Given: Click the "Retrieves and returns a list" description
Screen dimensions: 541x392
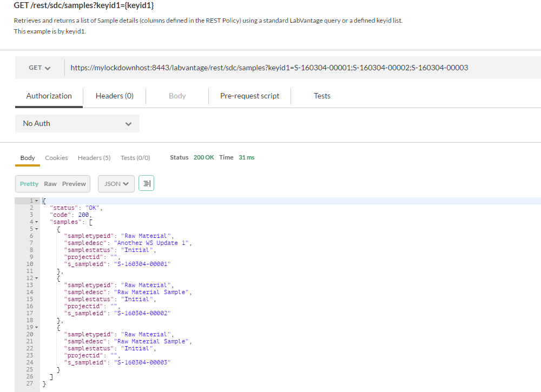Looking at the screenshot, I should pyautogui.click(x=208, y=21).
